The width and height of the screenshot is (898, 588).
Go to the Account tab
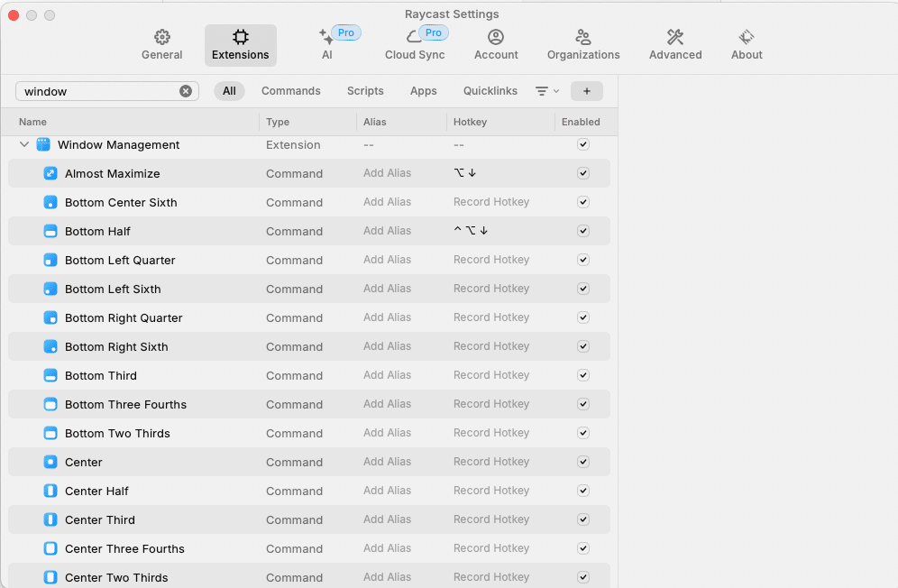click(495, 45)
